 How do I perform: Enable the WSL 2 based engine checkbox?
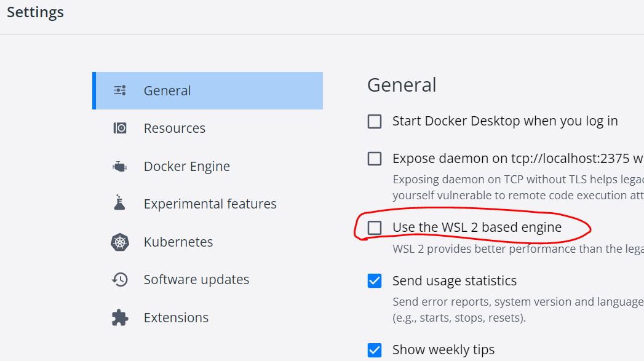[x=375, y=228]
